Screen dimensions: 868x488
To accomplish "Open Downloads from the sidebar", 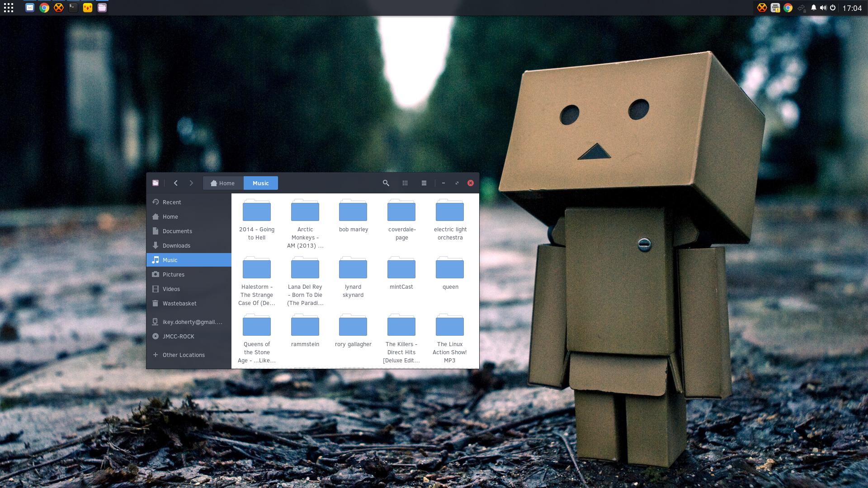I will [189, 245].
